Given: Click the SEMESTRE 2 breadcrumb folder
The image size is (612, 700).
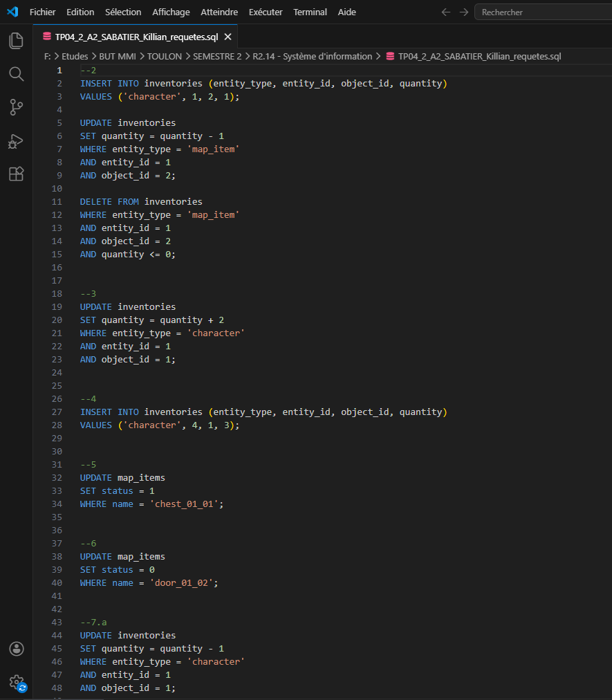Looking at the screenshot, I should coord(217,56).
